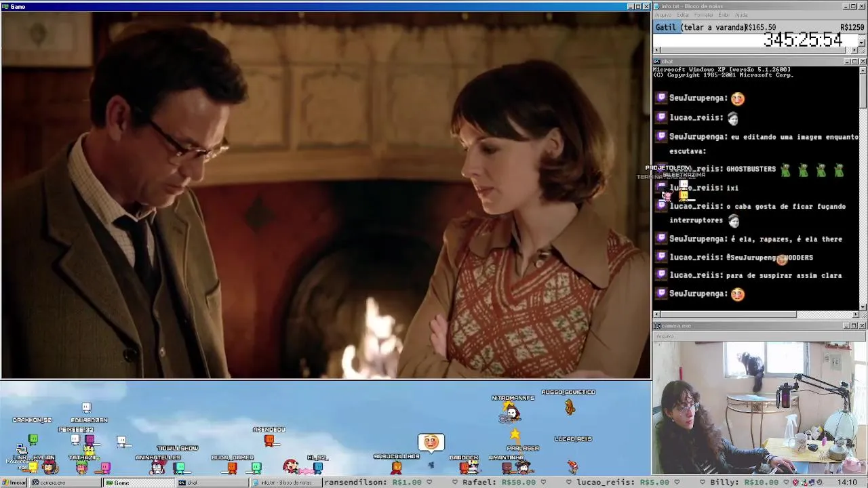This screenshot has width=868, height=488.
Task: Click the emoji in last SeuJurupenga message
Action: pyautogui.click(x=738, y=293)
